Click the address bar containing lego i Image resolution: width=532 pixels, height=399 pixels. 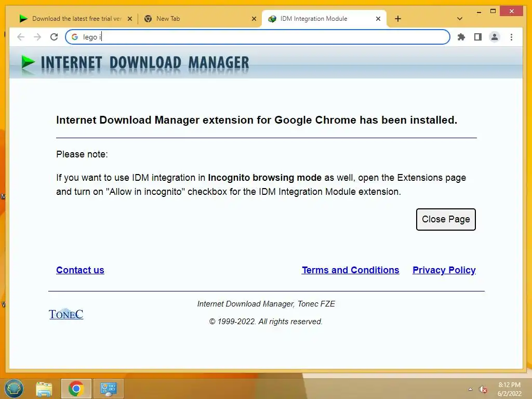tap(258, 37)
